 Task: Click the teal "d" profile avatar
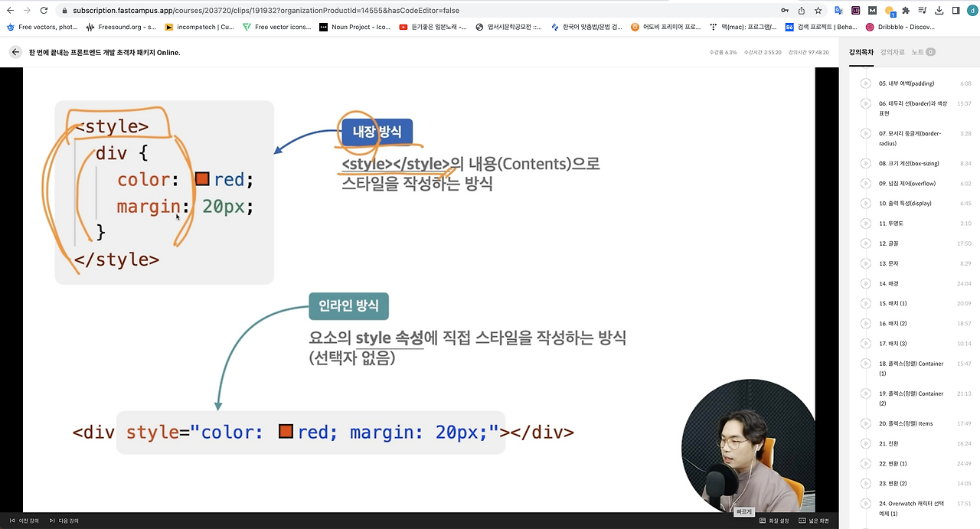(972, 11)
